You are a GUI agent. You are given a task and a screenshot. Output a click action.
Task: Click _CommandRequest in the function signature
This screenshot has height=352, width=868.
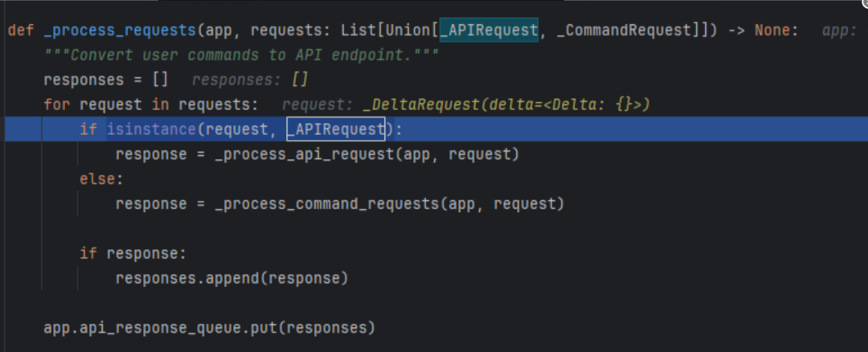(x=625, y=30)
